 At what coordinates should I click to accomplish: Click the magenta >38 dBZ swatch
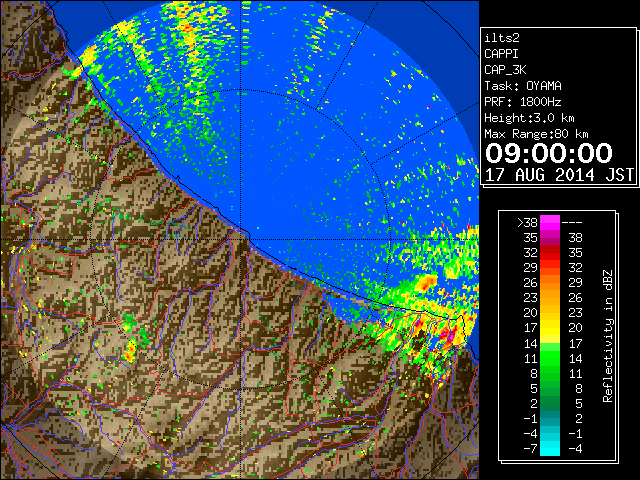550,222
